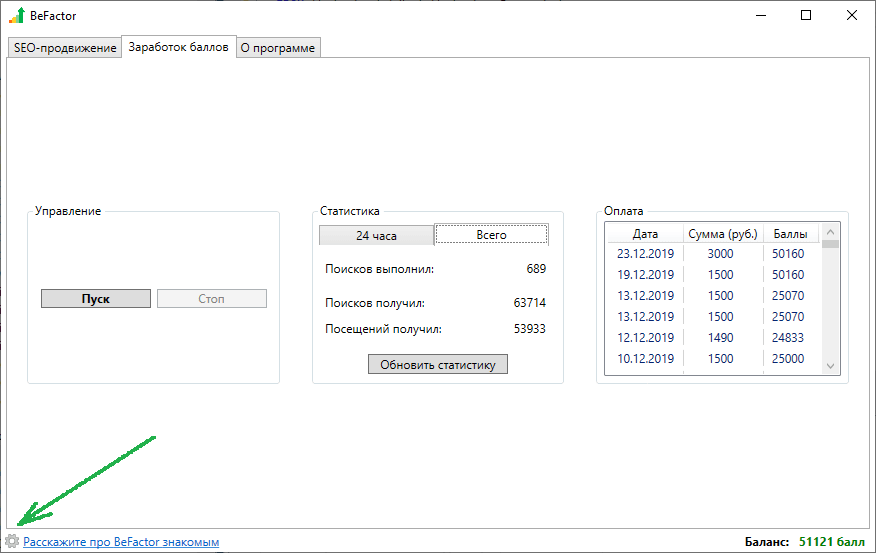Sort payments by Баллы column header
Screen dimensions: 876x553
tap(790, 234)
